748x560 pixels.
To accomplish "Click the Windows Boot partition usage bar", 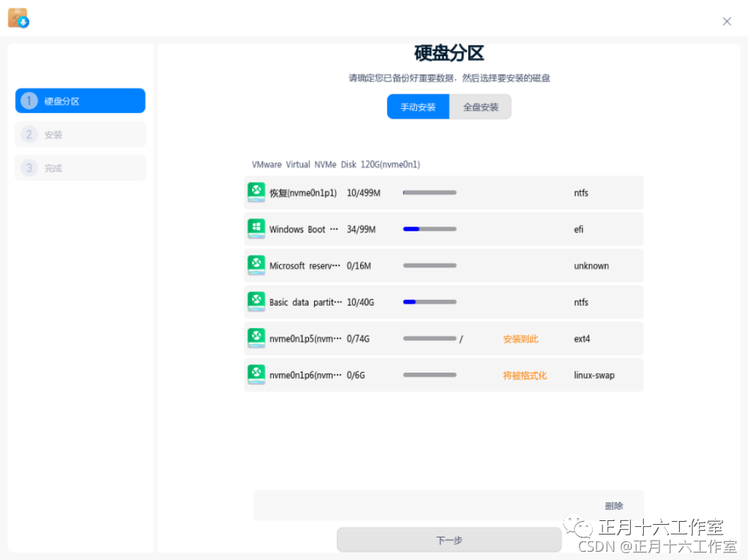I will [429, 229].
